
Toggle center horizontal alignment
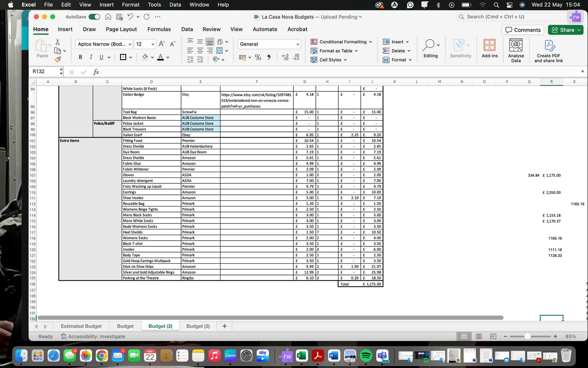coord(200,51)
